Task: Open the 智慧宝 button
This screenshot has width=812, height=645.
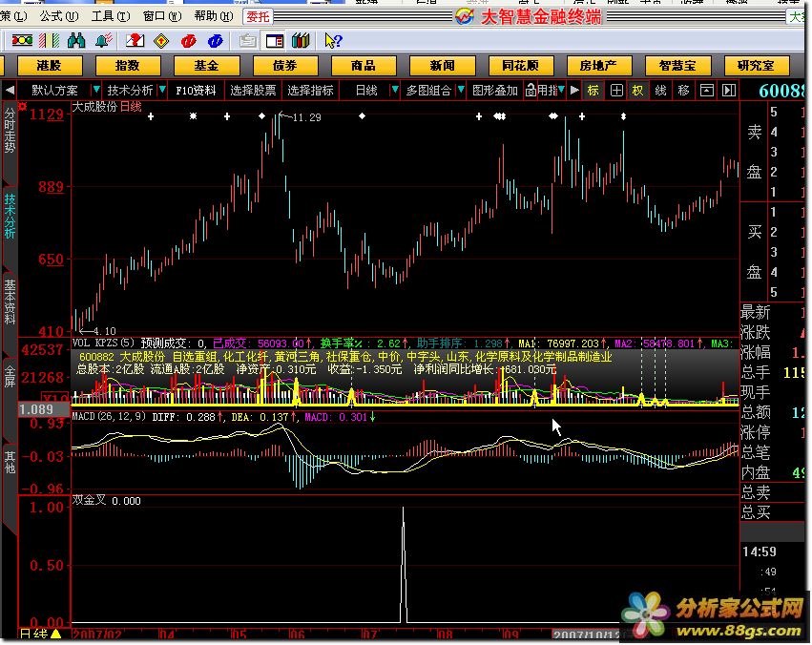Action: tap(677, 66)
